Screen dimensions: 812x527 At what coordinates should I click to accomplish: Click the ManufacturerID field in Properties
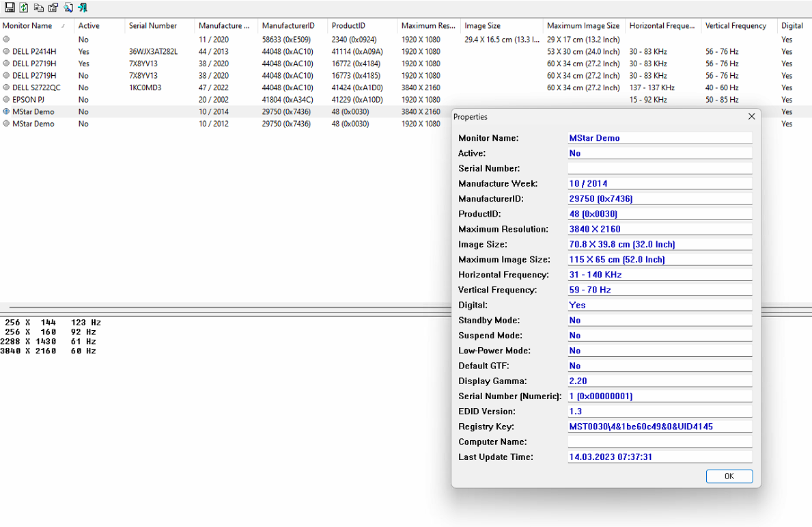pos(660,198)
